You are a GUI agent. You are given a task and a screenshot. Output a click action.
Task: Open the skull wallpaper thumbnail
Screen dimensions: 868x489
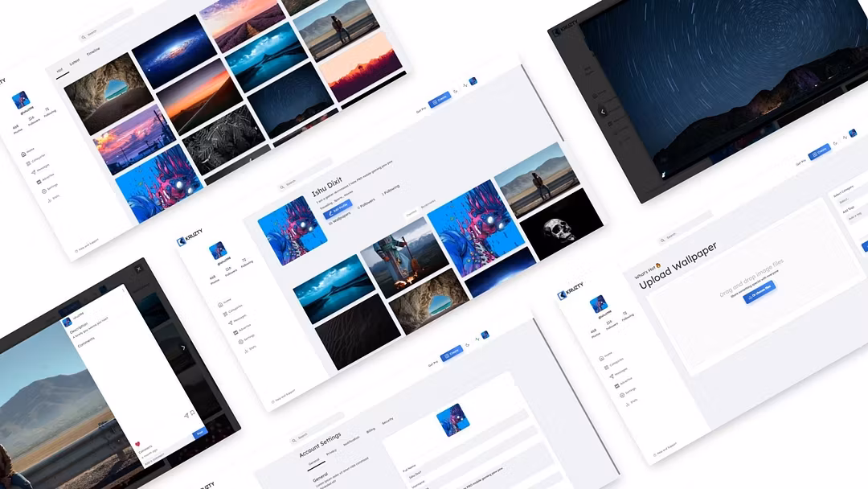tap(561, 228)
